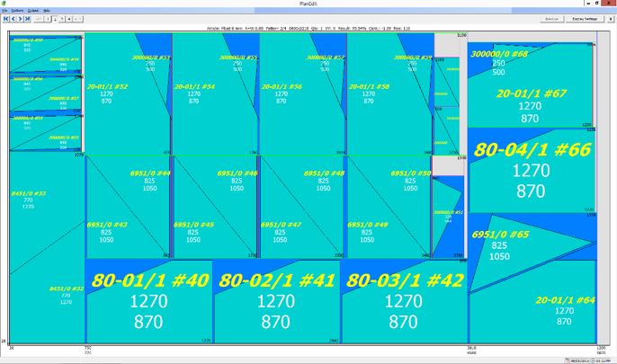Viewport: 617px width, 364px height.
Task: Go to the first plan with the first-arrow icon
Action: tap(6, 19)
